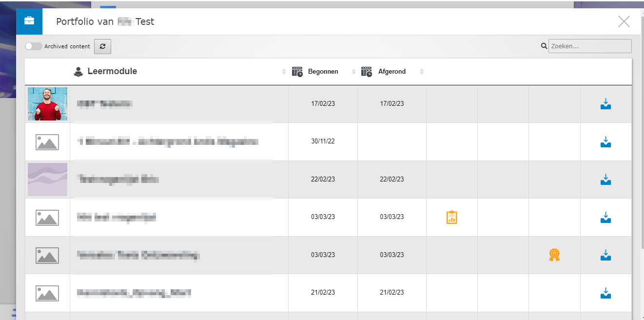Image resolution: width=644 pixels, height=320 pixels.
Task: Click placeholder image of the 30/11/22 module
Action: pos(47,142)
